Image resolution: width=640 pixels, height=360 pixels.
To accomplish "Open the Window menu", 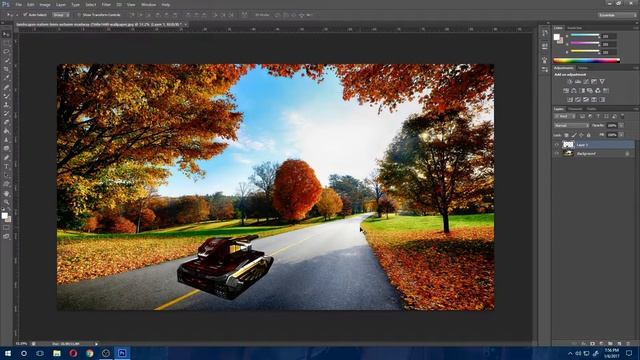I will point(149,4).
